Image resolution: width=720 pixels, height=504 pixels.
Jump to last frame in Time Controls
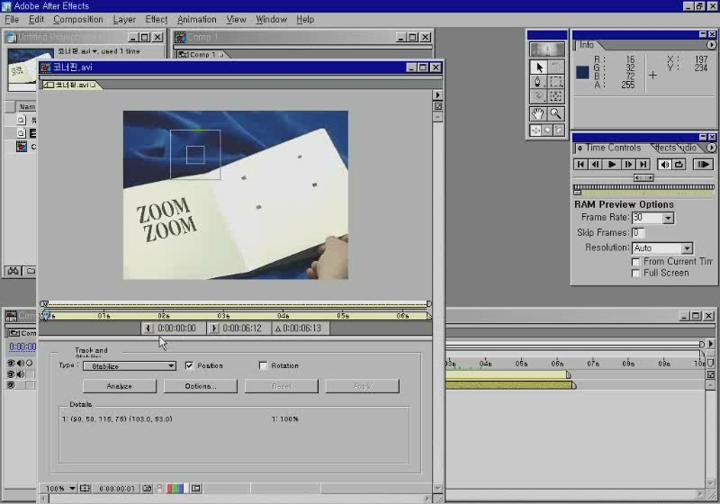tap(643, 164)
